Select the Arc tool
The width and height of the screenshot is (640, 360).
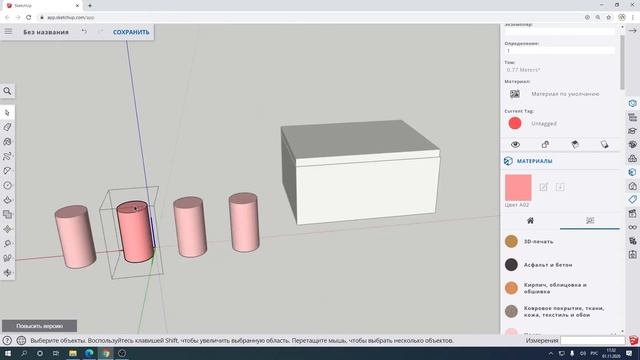click(x=7, y=171)
